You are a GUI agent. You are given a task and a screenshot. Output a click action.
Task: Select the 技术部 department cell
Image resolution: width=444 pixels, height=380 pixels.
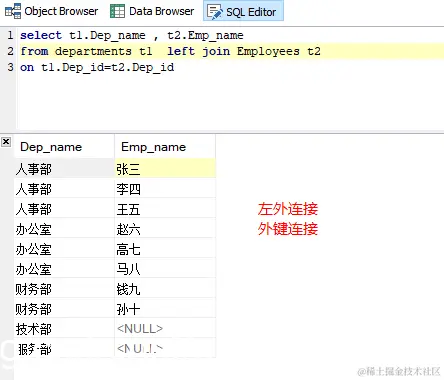coord(64,328)
